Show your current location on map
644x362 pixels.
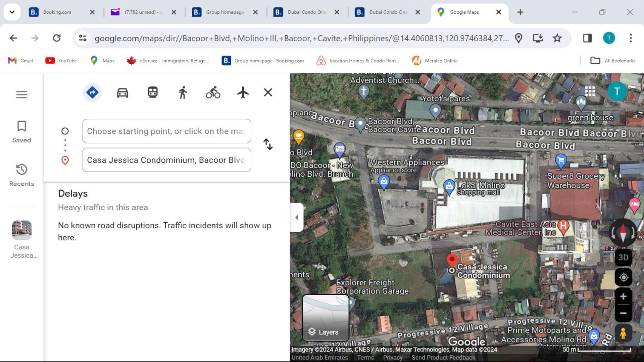623,278
